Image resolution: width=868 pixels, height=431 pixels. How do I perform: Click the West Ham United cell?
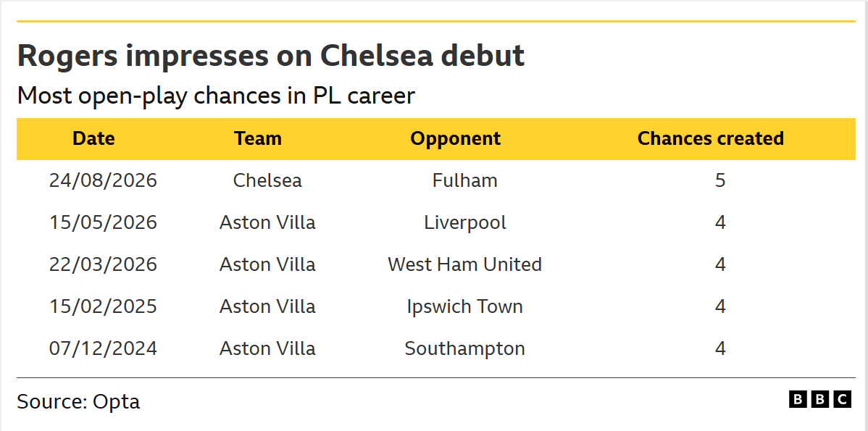464,264
